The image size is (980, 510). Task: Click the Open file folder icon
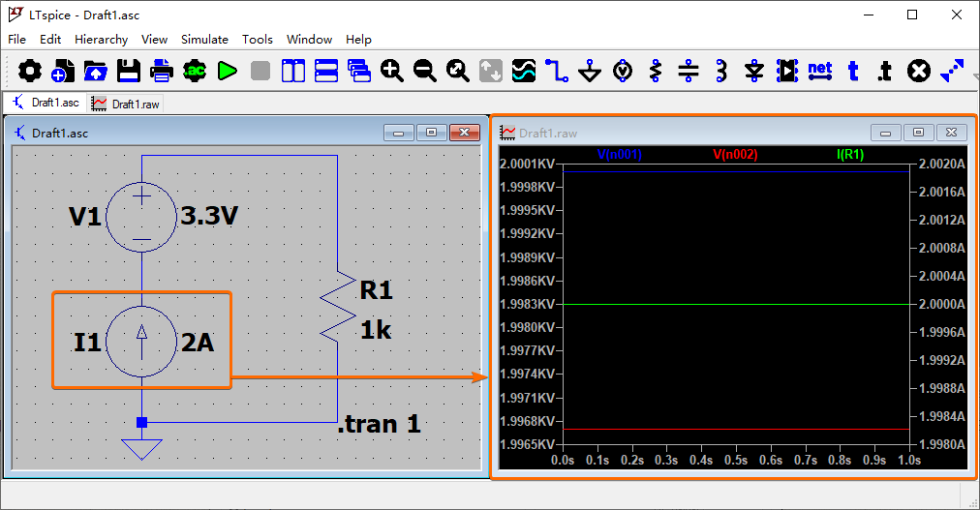tap(96, 72)
